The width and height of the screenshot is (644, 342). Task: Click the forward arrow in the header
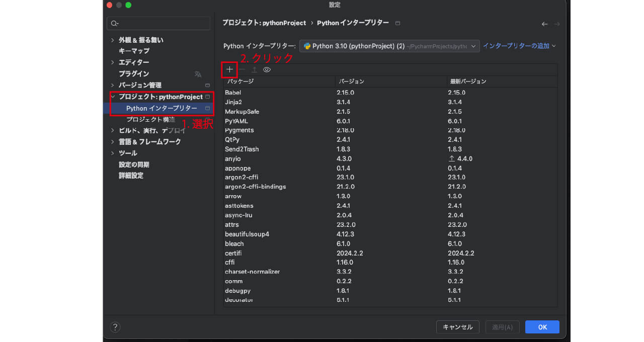point(557,24)
